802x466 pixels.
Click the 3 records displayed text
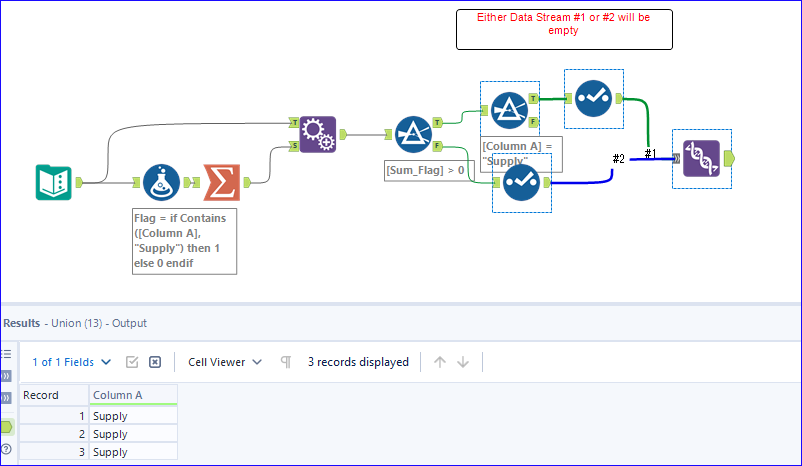[x=358, y=362]
